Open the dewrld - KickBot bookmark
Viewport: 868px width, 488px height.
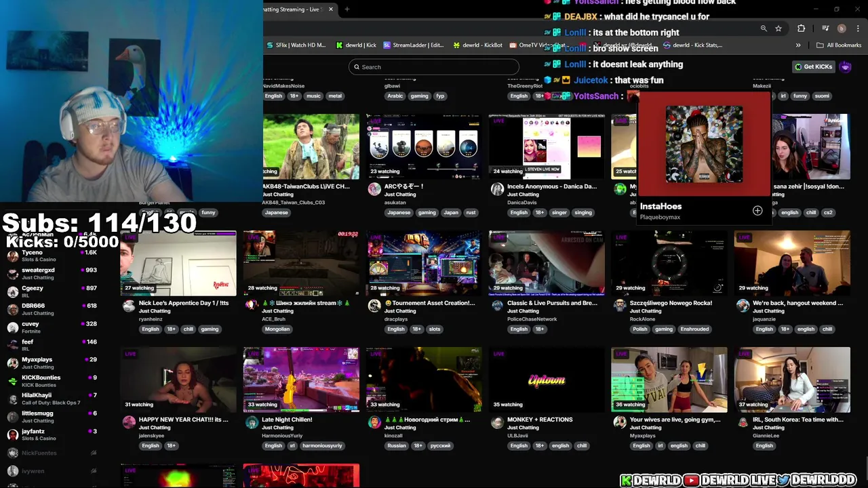coord(479,45)
